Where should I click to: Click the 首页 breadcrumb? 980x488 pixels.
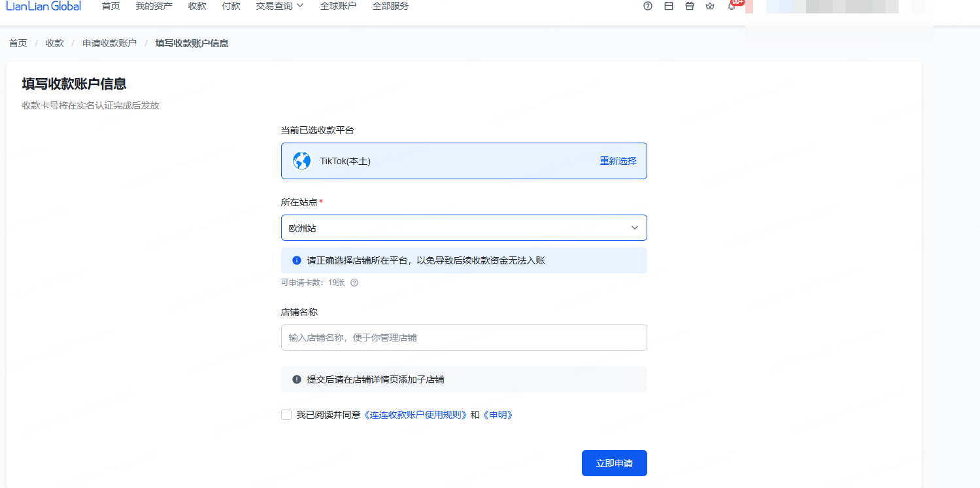pos(18,43)
